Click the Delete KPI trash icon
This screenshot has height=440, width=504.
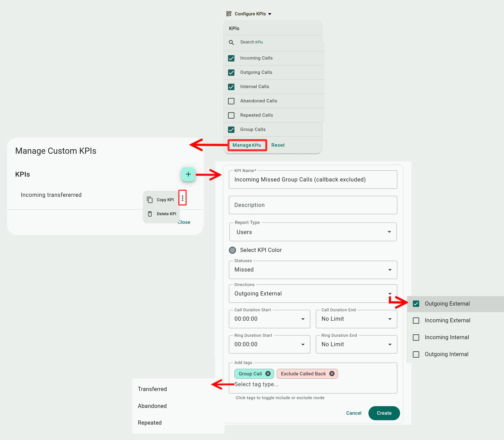click(x=150, y=214)
